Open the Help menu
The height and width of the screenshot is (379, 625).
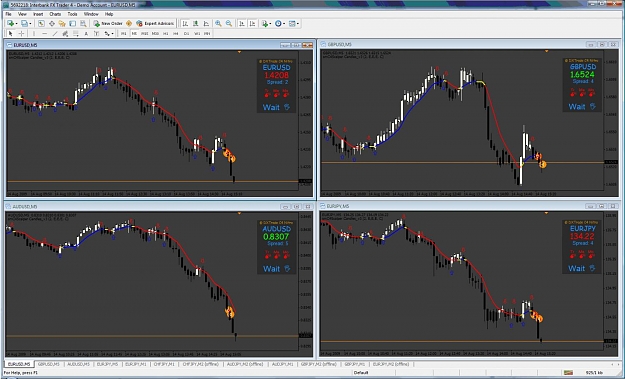[109, 14]
